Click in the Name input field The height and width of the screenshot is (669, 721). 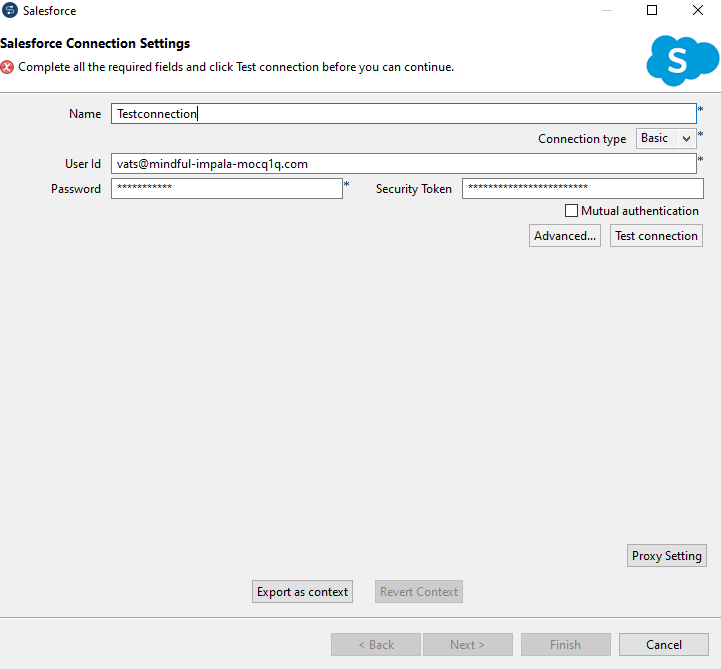tap(404, 114)
